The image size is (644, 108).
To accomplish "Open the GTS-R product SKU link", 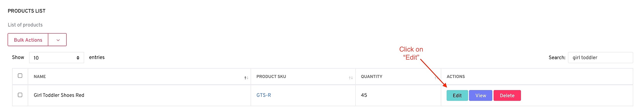I will (263, 95).
